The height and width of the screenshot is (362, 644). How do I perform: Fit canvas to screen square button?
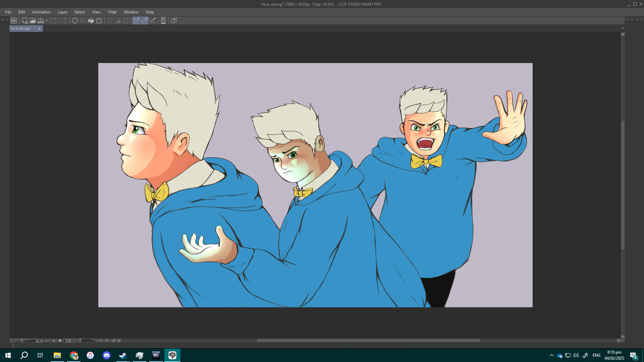[x=60, y=341]
